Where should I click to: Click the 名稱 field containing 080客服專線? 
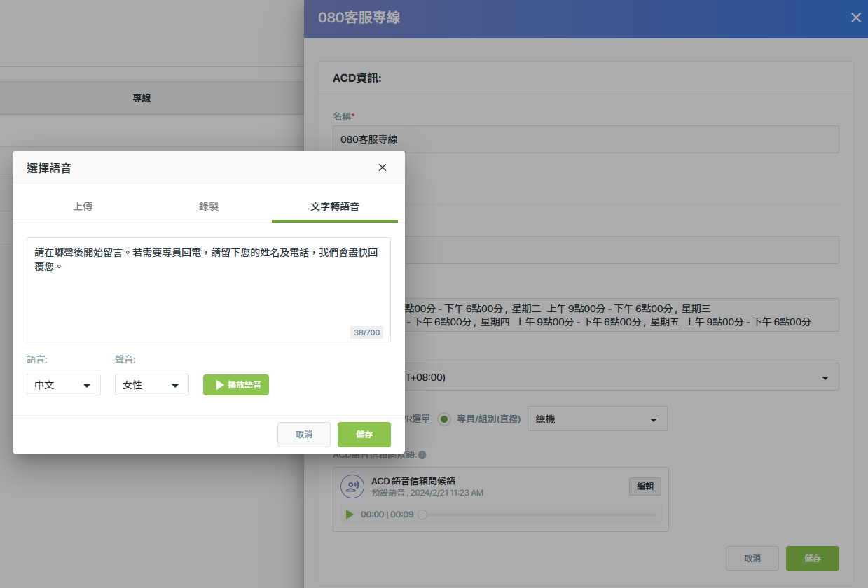point(586,139)
